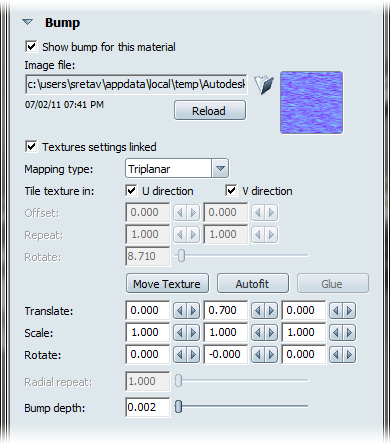This screenshot has width=390, height=443.
Task: Decrease the third enabled Rotate value
Action: click(x=336, y=355)
